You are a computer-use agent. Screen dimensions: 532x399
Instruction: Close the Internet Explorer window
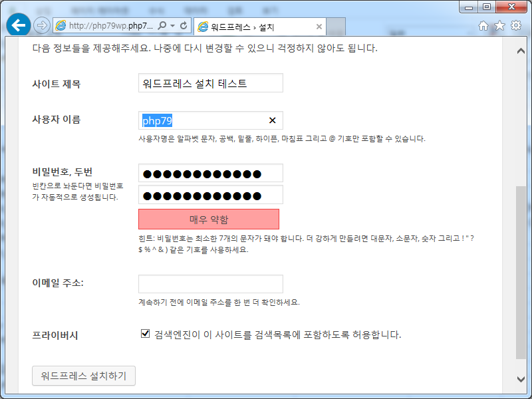click(512, 7)
